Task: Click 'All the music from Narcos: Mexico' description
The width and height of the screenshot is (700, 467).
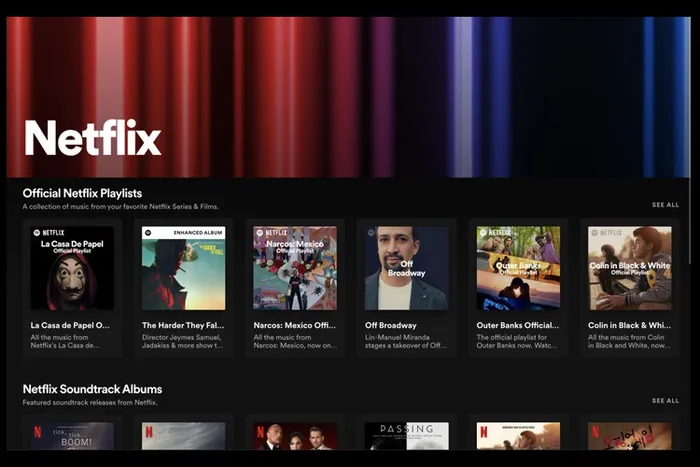Action: 295,342
